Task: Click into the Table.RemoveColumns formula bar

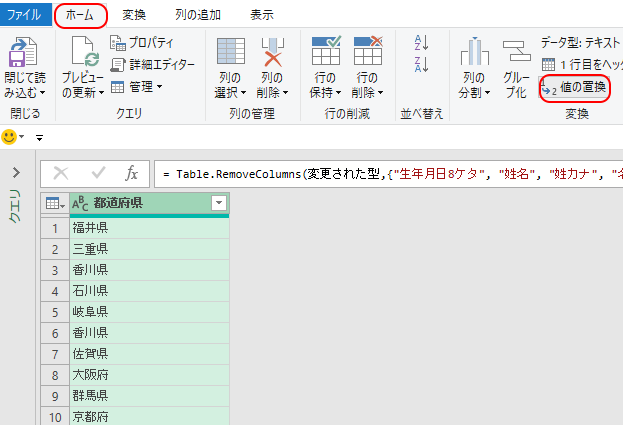Action: click(x=389, y=174)
